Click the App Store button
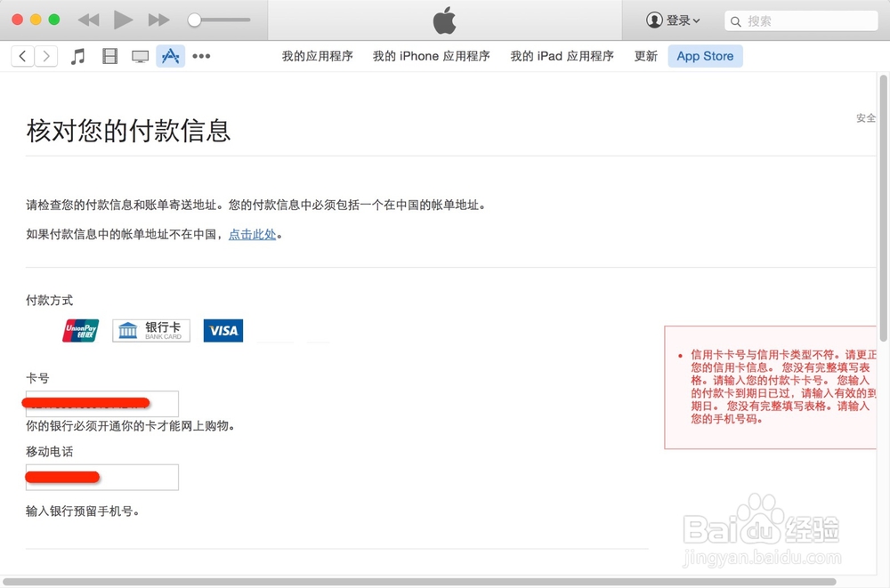This screenshot has height=588, width=890. pos(704,55)
